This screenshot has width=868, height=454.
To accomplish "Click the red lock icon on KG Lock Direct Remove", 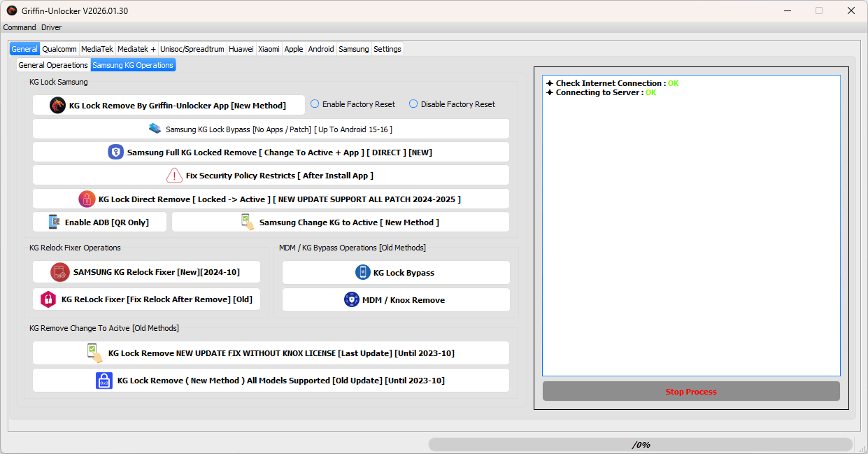I will point(87,199).
